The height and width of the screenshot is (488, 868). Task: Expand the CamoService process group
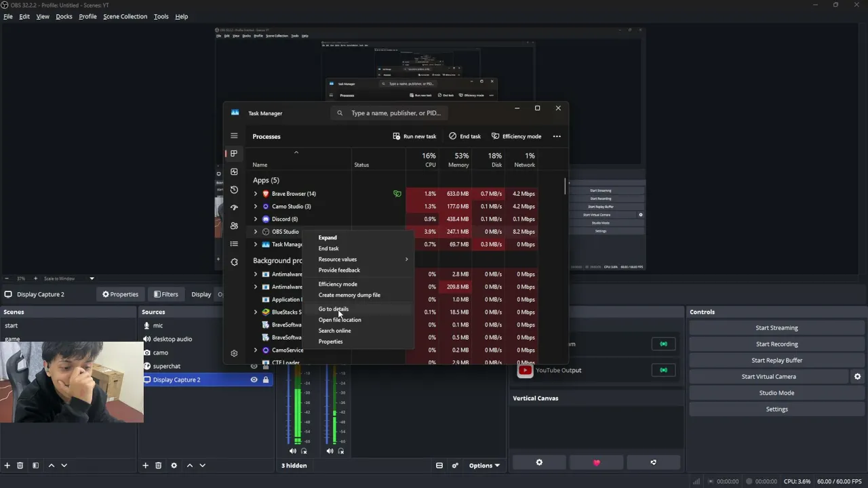click(256, 350)
